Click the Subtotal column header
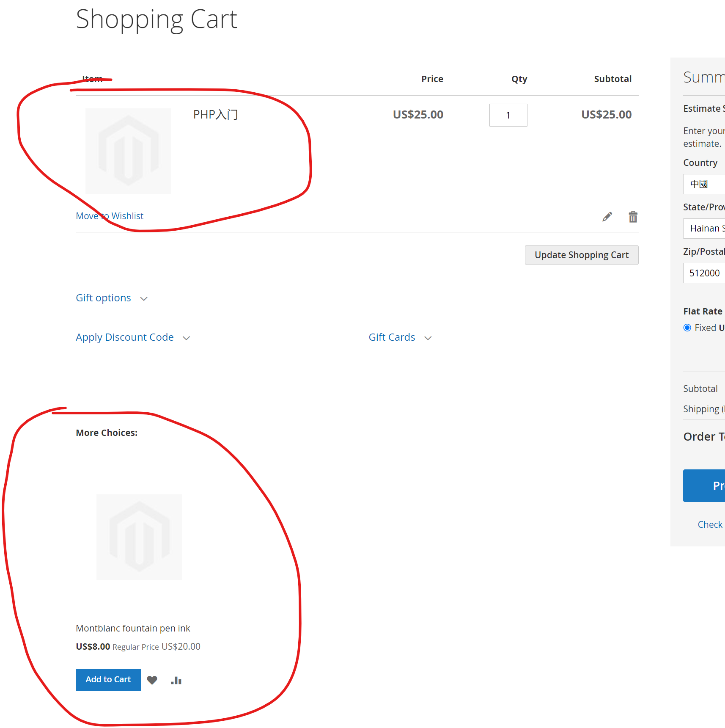 click(612, 79)
